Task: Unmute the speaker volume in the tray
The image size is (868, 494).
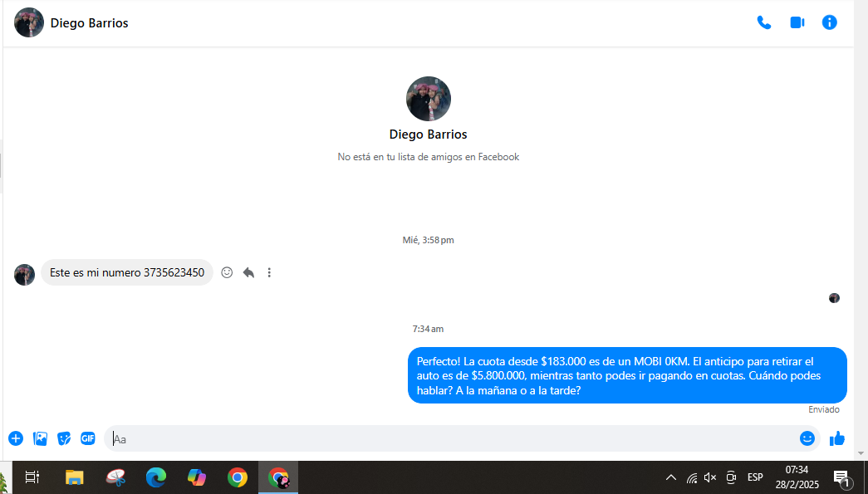Action: click(x=710, y=477)
